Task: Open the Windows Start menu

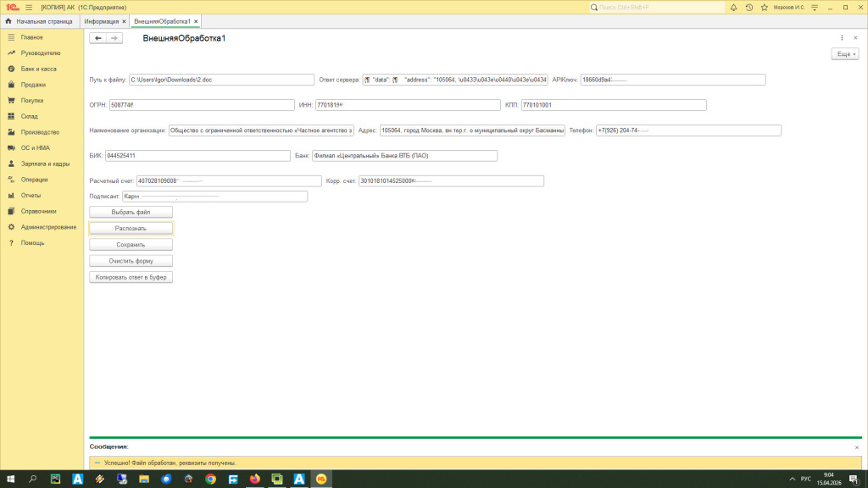Action: [10, 480]
